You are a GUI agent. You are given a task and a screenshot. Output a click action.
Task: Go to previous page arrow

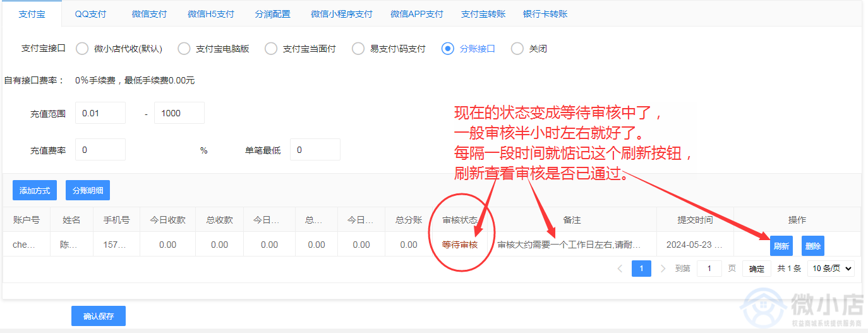click(x=620, y=269)
